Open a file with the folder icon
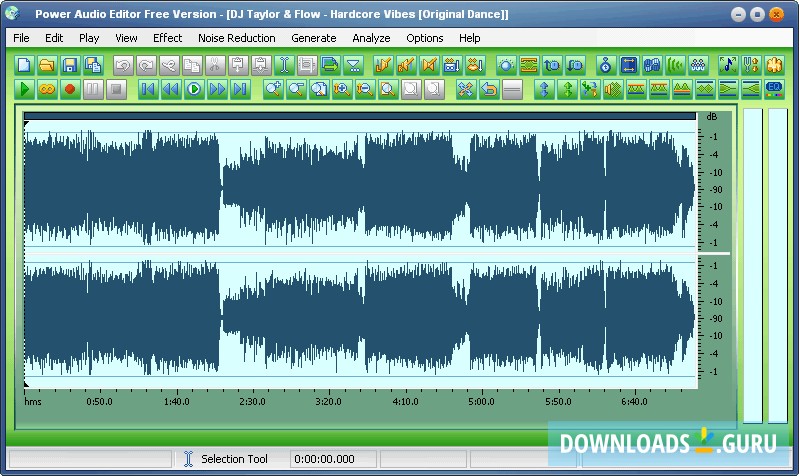Screen dimensions: 799x476 (47, 65)
